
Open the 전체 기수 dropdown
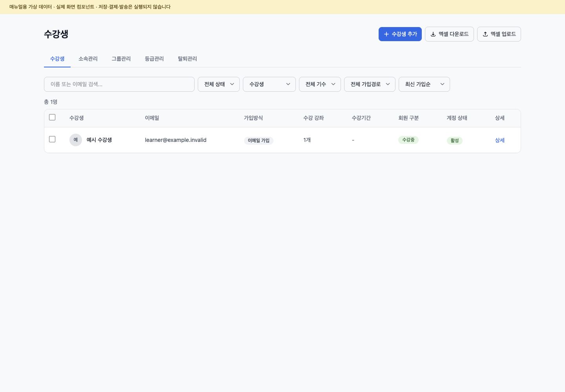[320, 84]
